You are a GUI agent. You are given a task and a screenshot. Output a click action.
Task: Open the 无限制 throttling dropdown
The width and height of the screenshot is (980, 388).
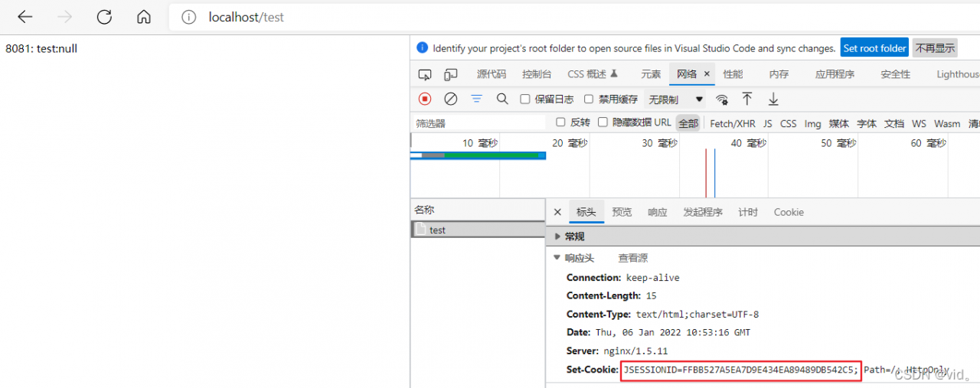[x=675, y=99]
